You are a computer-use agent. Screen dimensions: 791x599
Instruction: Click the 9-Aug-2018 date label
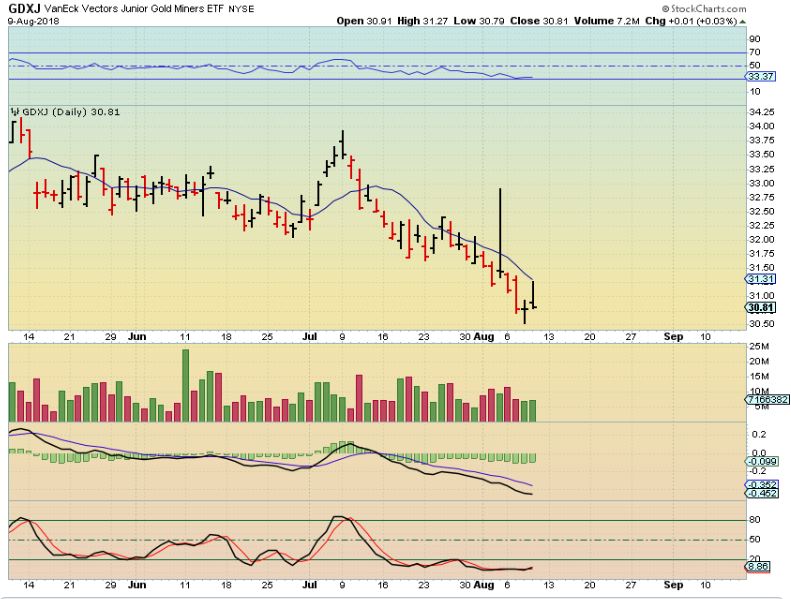pos(34,21)
